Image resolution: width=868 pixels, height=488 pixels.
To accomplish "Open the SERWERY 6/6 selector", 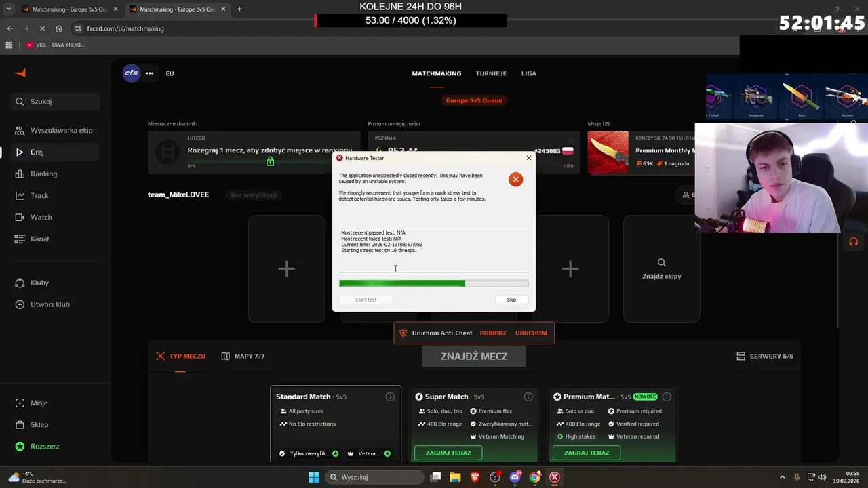I will [x=765, y=356].
